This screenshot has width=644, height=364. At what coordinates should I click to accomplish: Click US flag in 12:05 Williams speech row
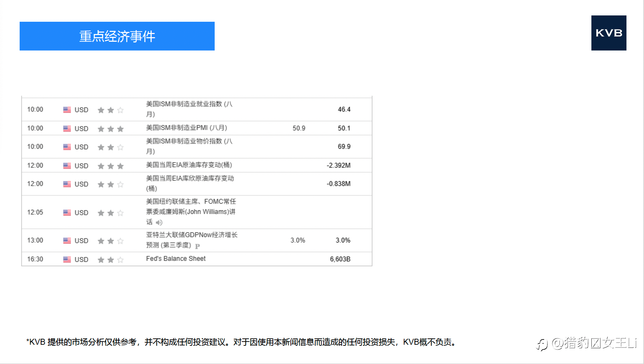(x=67, y=213)
